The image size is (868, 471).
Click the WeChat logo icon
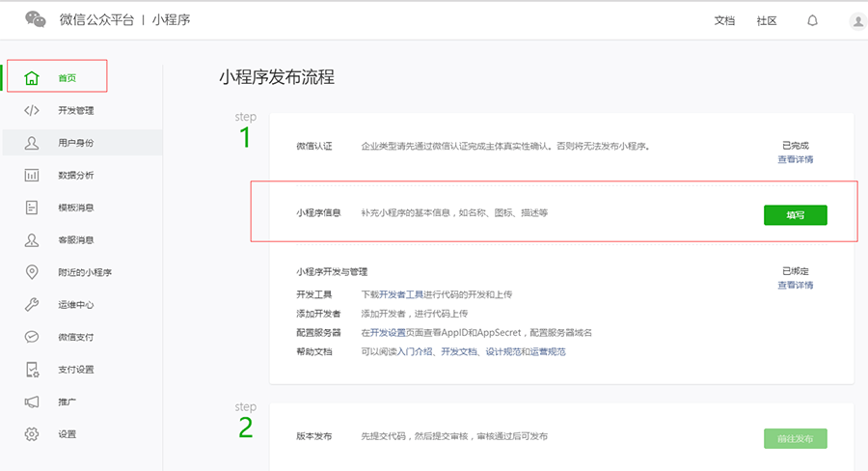pyautogui.click(x=36, y=19)
